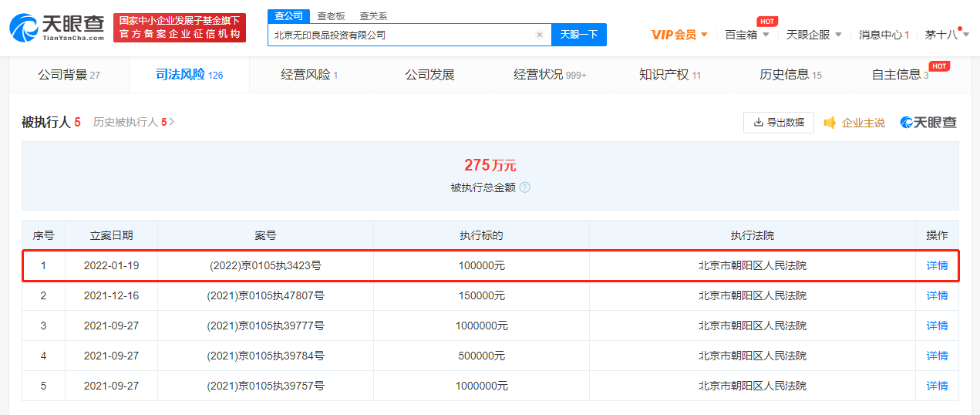Click the 消息中心 notifications

click(x=884, y=35)
